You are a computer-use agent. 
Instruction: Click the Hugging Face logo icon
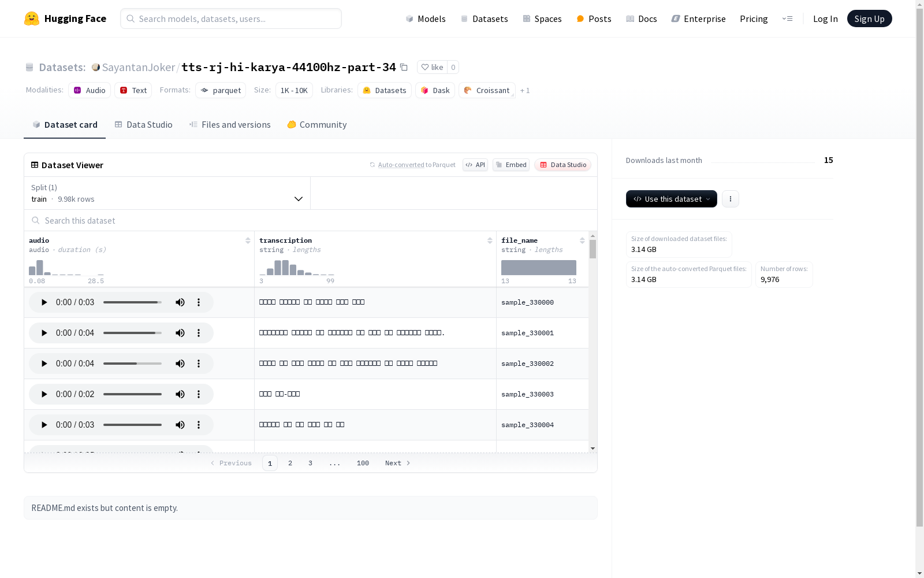click(32, 18)
